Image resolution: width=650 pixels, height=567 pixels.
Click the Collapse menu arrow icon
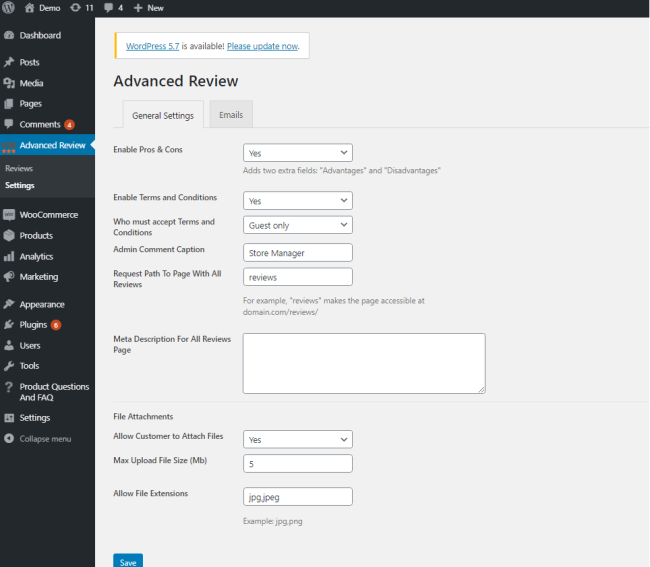coord(9,439)
